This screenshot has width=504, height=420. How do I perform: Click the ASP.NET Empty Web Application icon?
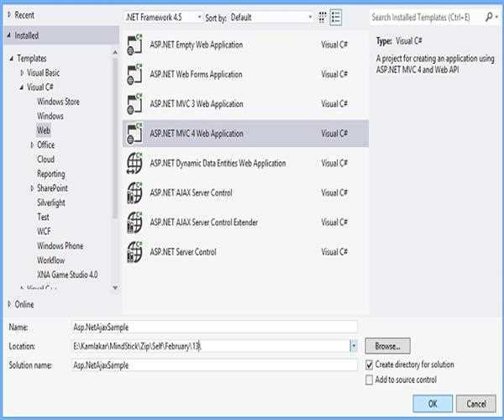(x=134, y=45)
